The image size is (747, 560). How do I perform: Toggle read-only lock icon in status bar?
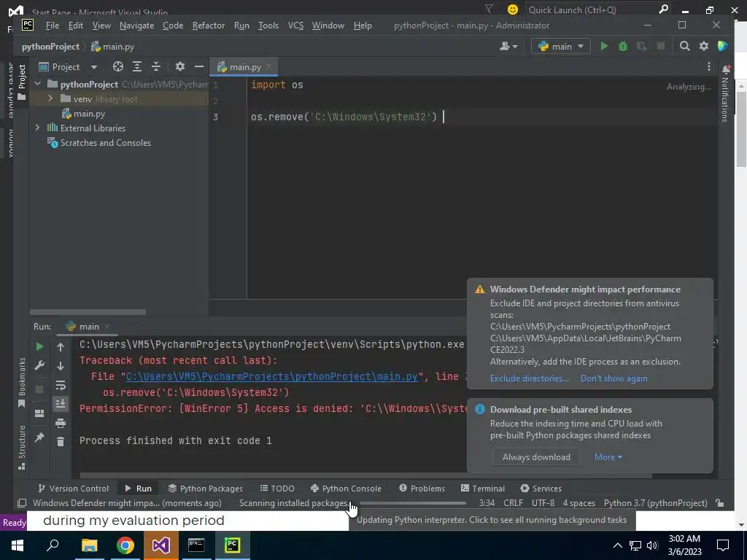click(x=720, y=503)
